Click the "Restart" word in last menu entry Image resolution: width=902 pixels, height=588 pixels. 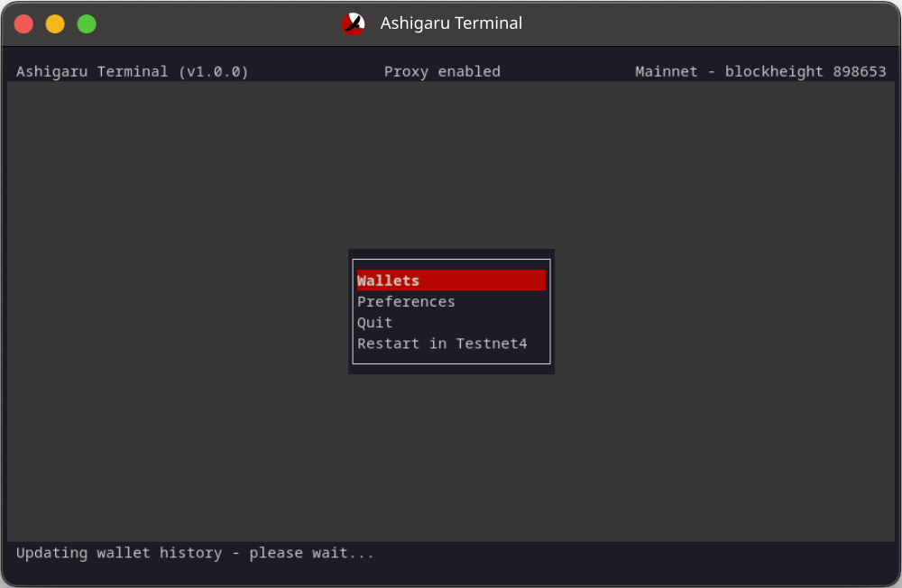coord(389,344)
